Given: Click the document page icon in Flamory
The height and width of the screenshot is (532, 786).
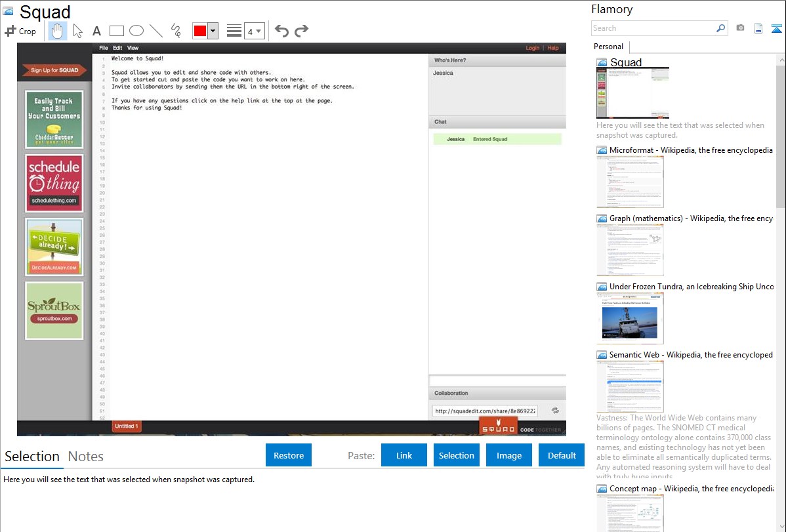Looking at the screenshot, I should tap(758, 28).
